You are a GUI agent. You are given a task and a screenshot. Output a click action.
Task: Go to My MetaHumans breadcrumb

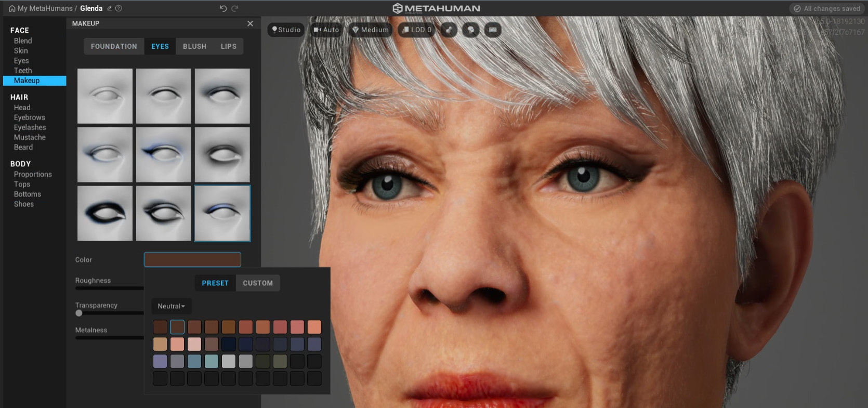(45, 8)
